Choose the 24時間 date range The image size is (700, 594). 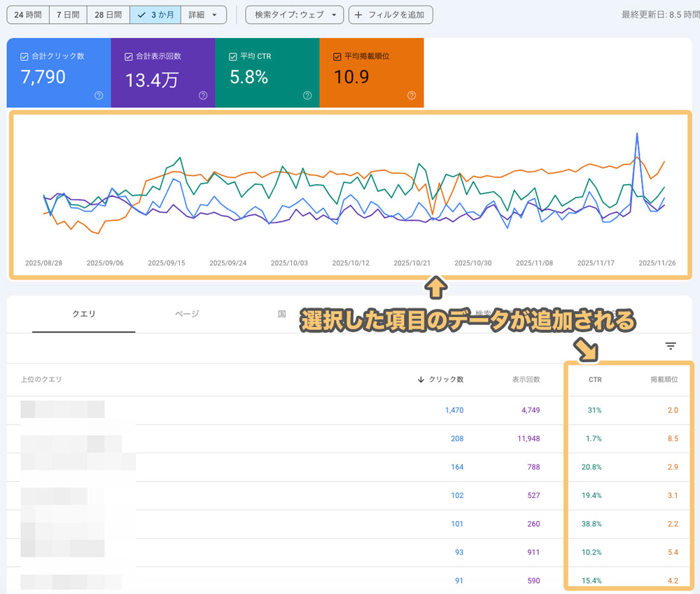(x=27, y=15)
